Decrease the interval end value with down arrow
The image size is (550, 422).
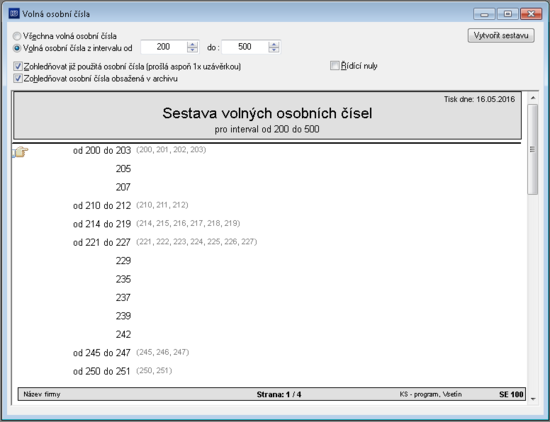[x=274, y=50]
